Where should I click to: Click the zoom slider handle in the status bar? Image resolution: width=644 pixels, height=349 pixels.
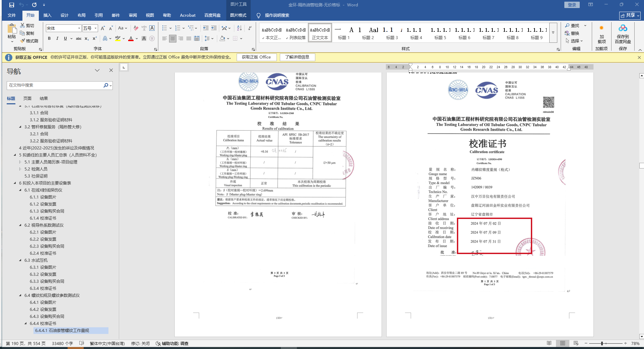[602, 343]
